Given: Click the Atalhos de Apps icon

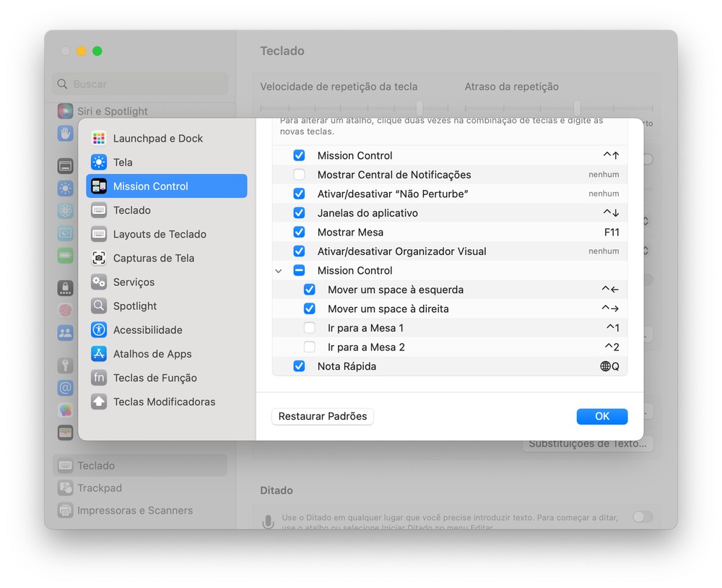Looking at the screenshot, I should (x=99, y=354).
